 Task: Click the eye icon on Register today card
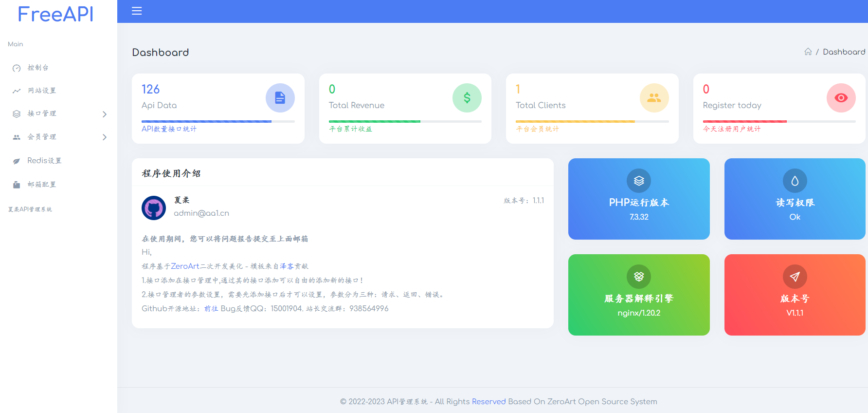pyautogui.click(x=841, y=98)
